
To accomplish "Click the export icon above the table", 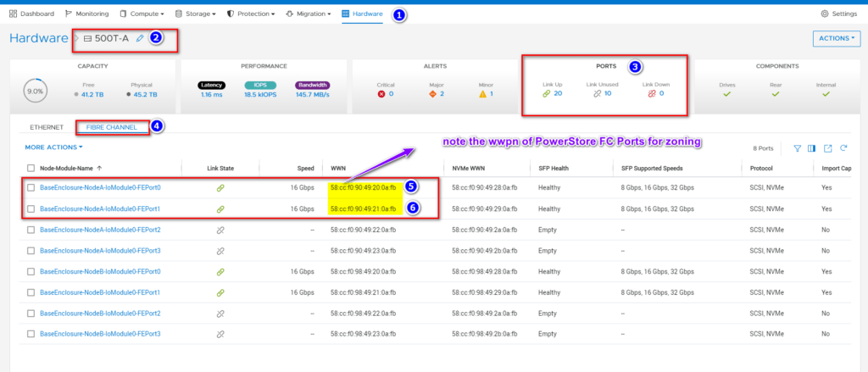I will click(x=827, y=148).
